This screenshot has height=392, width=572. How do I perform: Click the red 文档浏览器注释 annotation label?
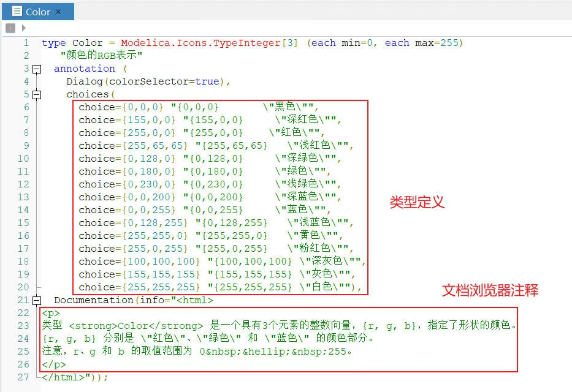[490, 291]
